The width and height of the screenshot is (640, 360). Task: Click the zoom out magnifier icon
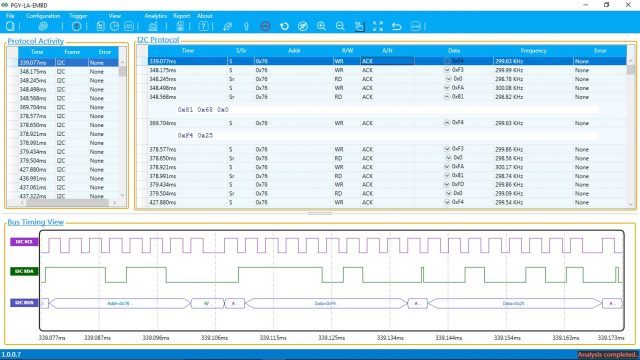(x=340, y=27)
